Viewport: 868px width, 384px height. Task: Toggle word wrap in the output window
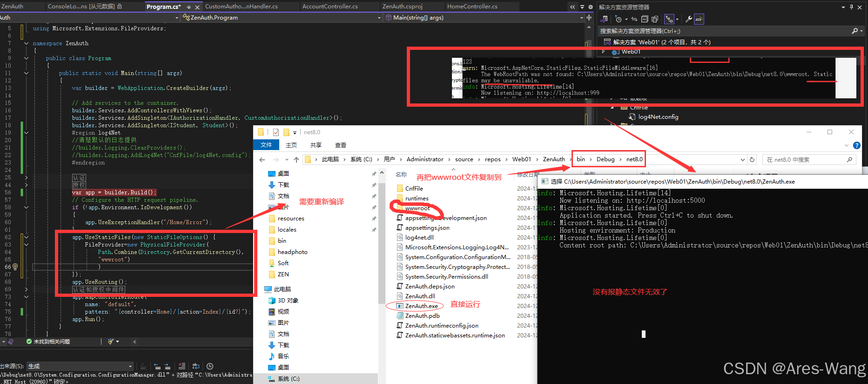196,366
